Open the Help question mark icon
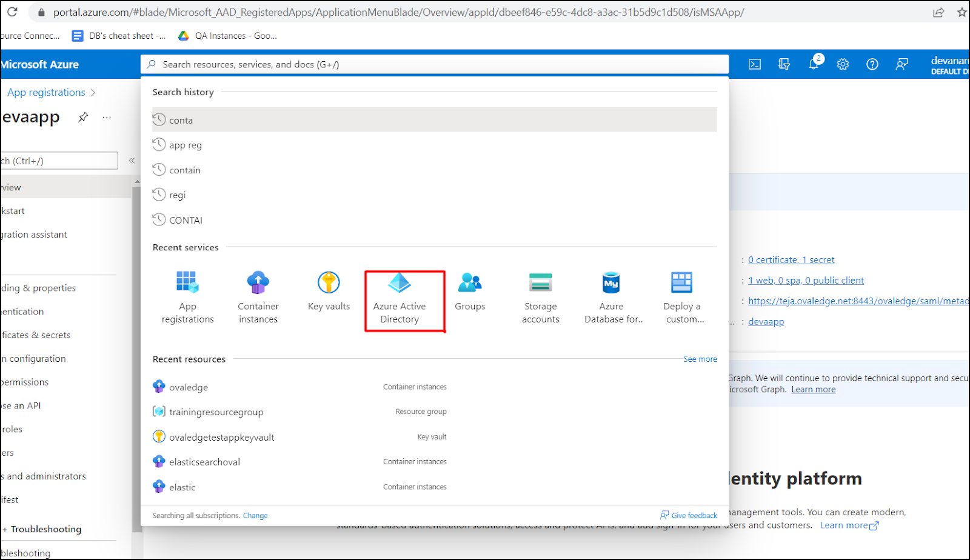970x560 pixels. point(872,64)
